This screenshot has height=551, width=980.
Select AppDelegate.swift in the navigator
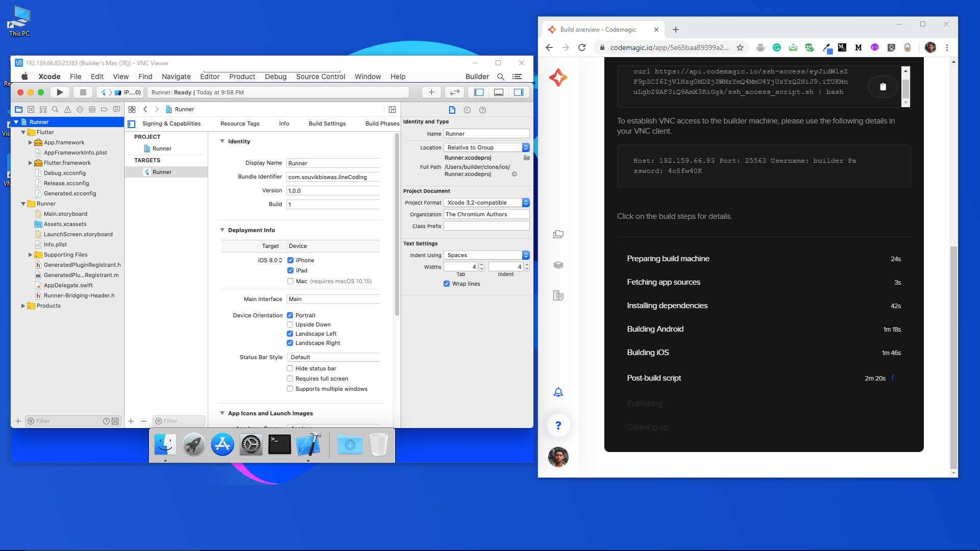tap(67, 285)
